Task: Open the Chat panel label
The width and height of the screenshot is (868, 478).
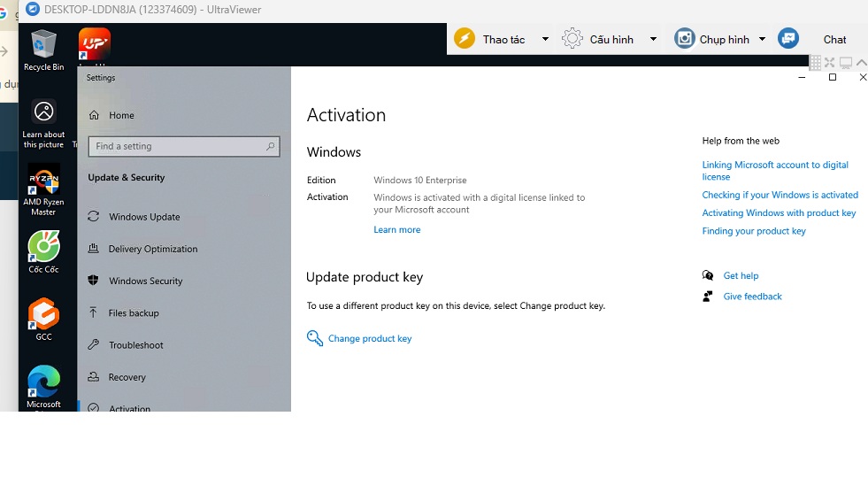Action: click(834, 39)
